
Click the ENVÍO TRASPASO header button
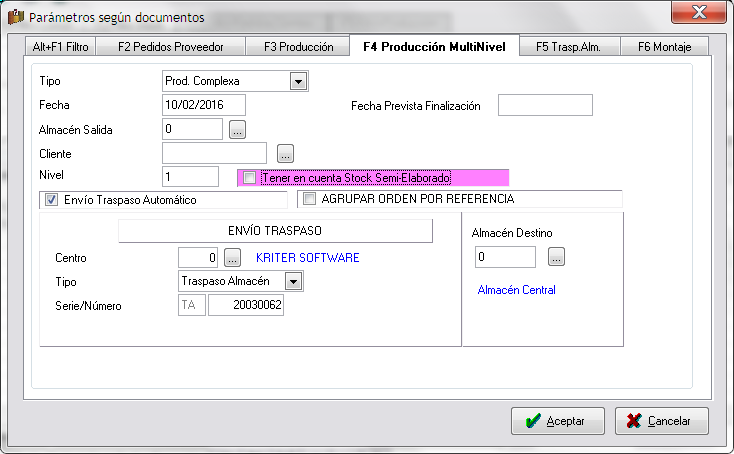(x=275, y=231)
